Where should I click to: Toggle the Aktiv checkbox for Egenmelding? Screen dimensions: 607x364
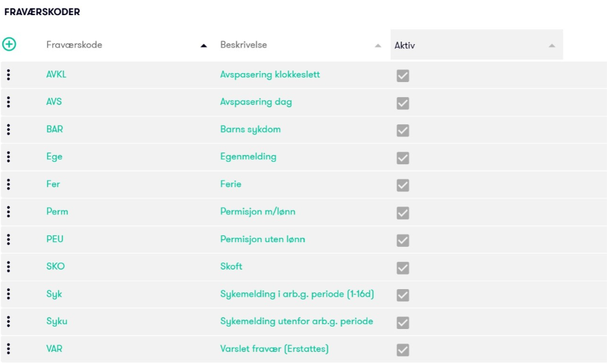403,158
